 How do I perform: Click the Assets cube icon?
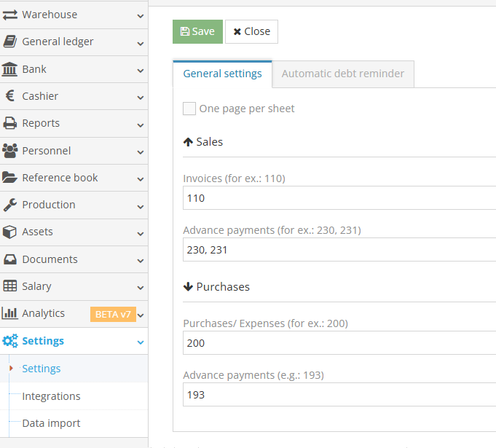(x=10, y=232)
